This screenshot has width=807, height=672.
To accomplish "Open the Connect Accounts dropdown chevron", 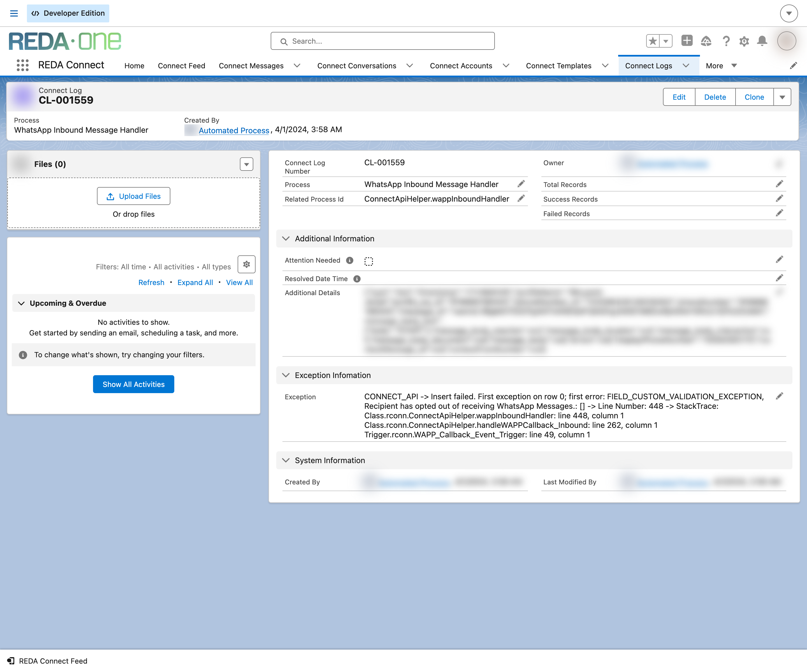I will coord(506,66).
